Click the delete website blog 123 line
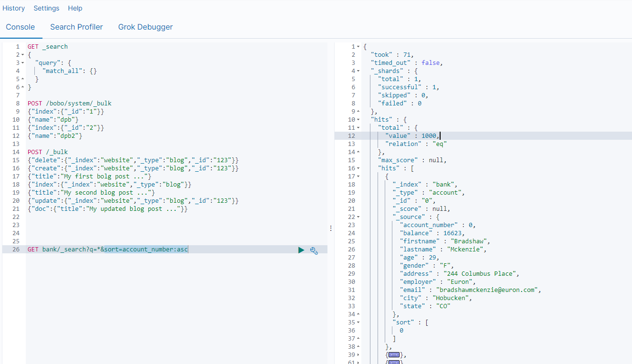 pos(133,160)
